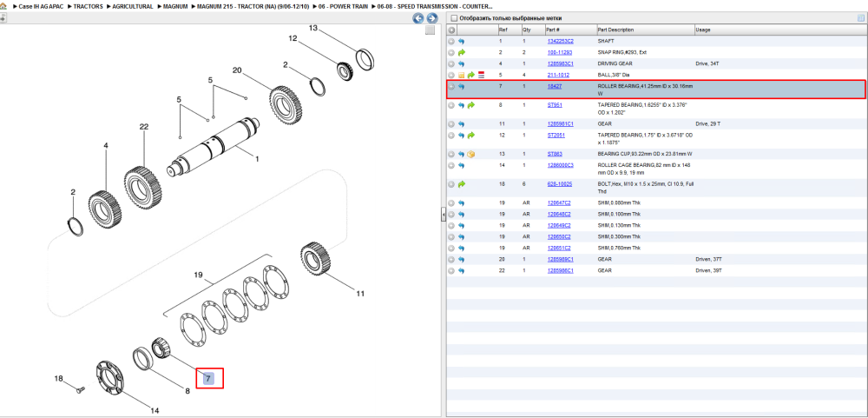Open TRACTORS breadcrumb

(86, 6)
